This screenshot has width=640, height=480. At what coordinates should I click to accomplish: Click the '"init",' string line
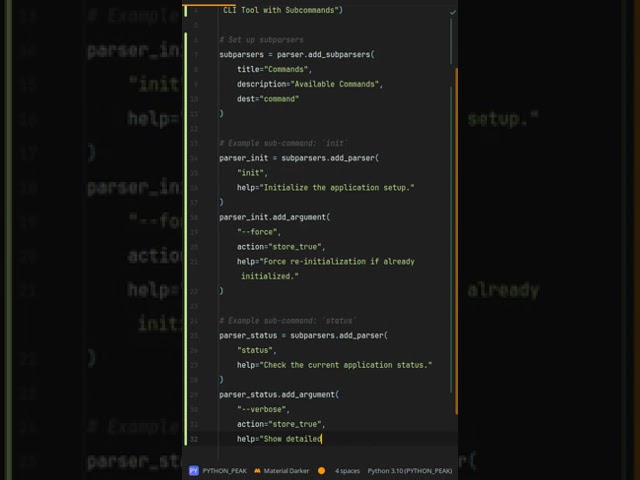[x=252, y=173]
